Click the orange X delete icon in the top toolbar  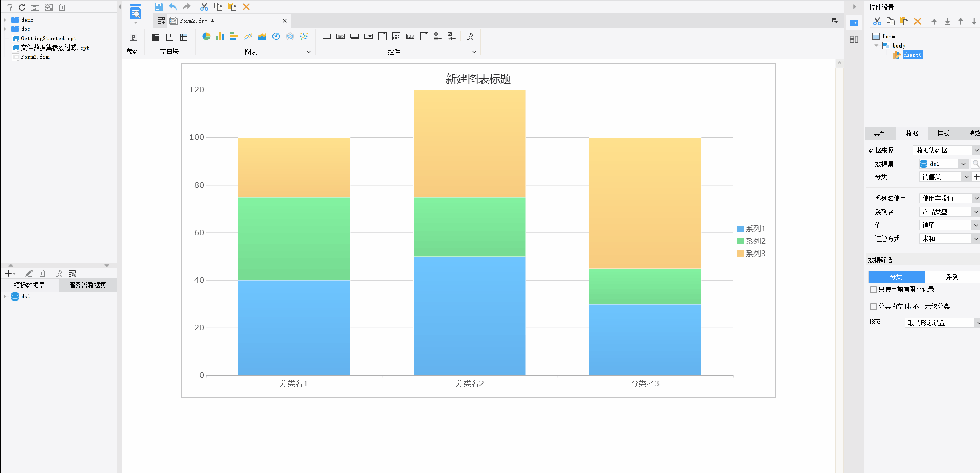pyautogui.click(x=246, y=7)
